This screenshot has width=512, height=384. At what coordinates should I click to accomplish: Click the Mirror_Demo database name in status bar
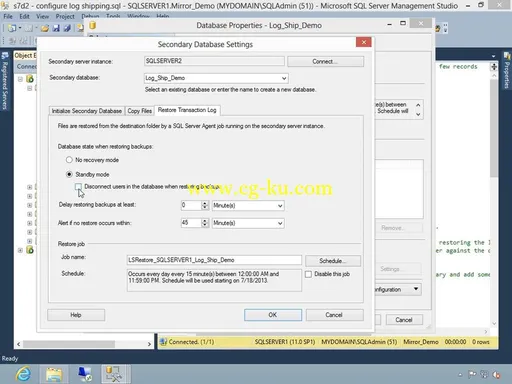pos(421,342)
